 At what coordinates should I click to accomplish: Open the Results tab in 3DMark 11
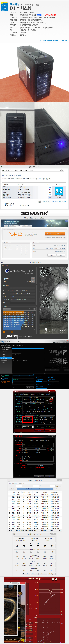19,225
